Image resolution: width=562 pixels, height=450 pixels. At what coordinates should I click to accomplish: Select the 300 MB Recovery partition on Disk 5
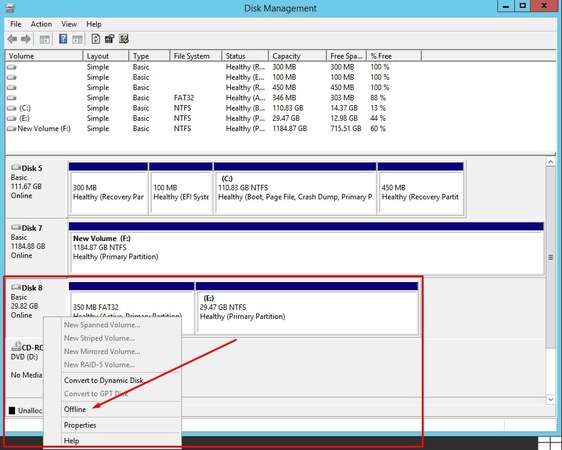coord(108,188)
